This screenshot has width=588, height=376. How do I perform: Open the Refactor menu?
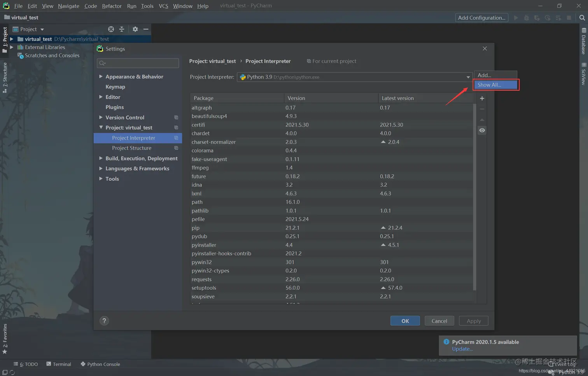tap(112, 6)
